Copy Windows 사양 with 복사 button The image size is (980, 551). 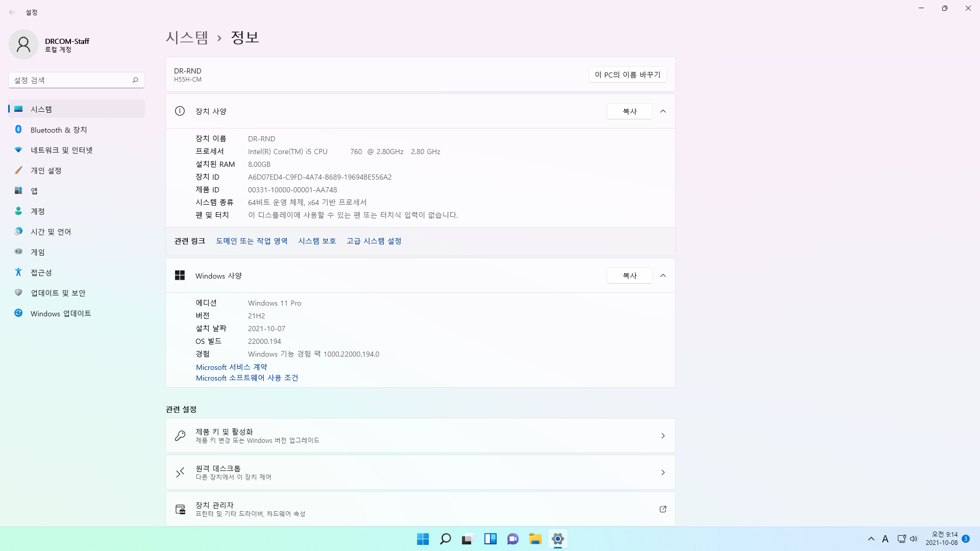tap(629, 275)
